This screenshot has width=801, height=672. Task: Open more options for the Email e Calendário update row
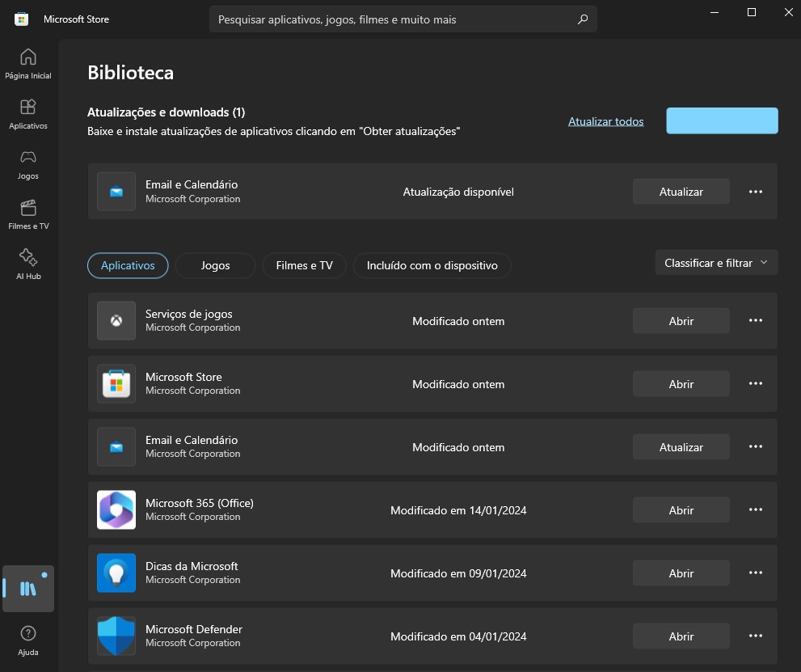[x=756, y=192]
